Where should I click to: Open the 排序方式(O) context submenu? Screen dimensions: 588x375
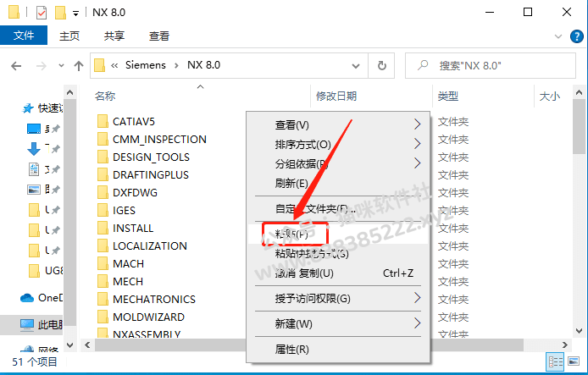click(x=338, y=144)
